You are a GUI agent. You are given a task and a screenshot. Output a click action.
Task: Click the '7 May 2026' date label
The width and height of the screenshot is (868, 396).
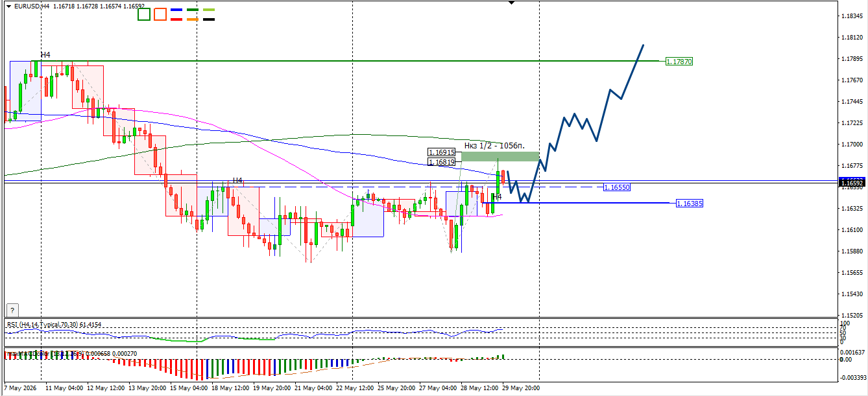click(21, 388)
